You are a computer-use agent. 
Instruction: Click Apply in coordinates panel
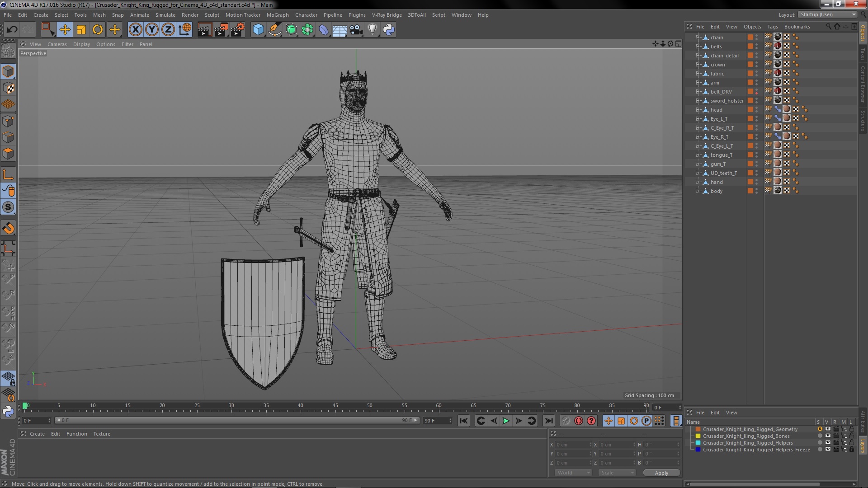(661, 473)
